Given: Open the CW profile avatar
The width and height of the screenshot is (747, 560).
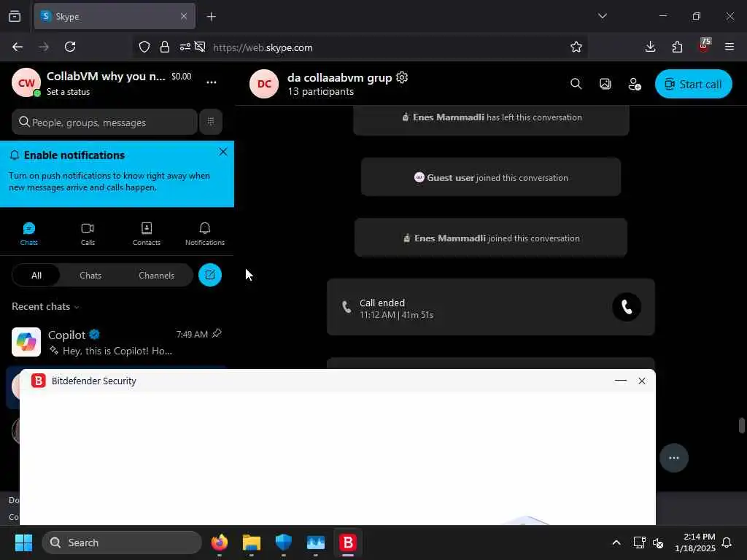Looking at the screenshot, I should (x=26, y=83).
